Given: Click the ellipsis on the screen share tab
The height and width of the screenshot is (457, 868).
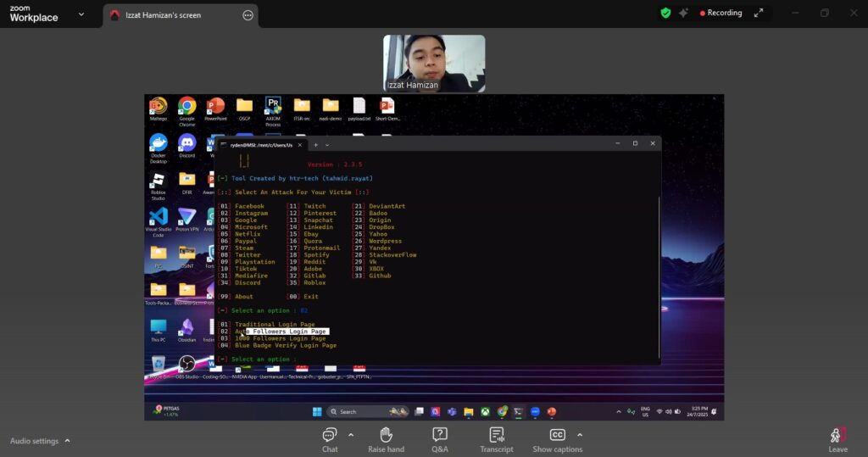Looking at the screenshot, I should 248,15.
